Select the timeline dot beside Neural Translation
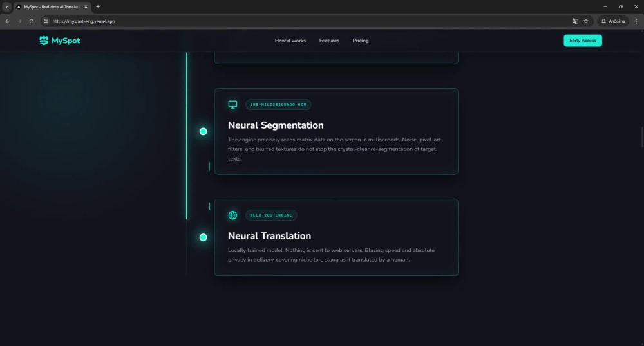The image size is (644, 346). point(204,237)
